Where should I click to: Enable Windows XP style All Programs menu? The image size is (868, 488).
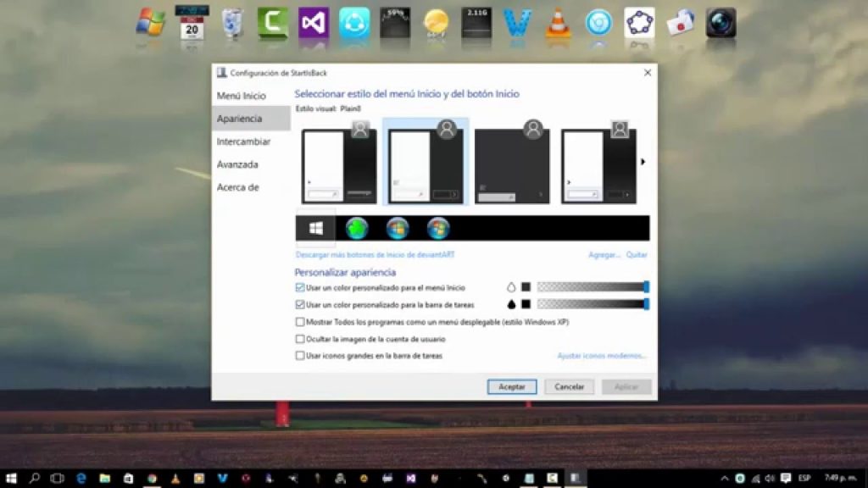[300, 321]
